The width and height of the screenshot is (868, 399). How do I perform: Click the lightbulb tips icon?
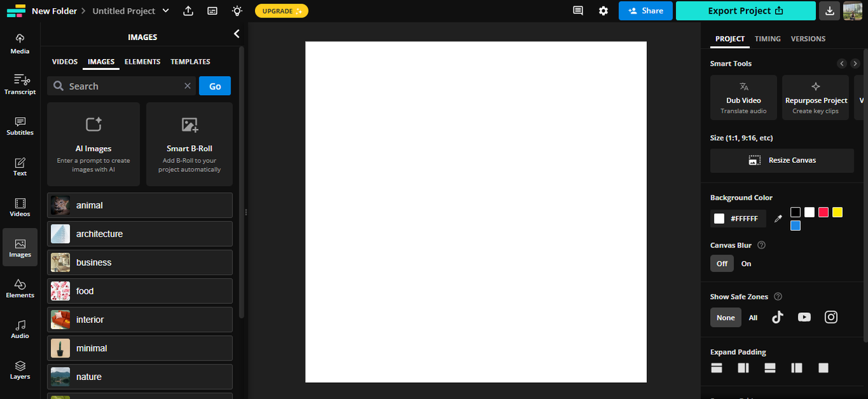(237, 11)
